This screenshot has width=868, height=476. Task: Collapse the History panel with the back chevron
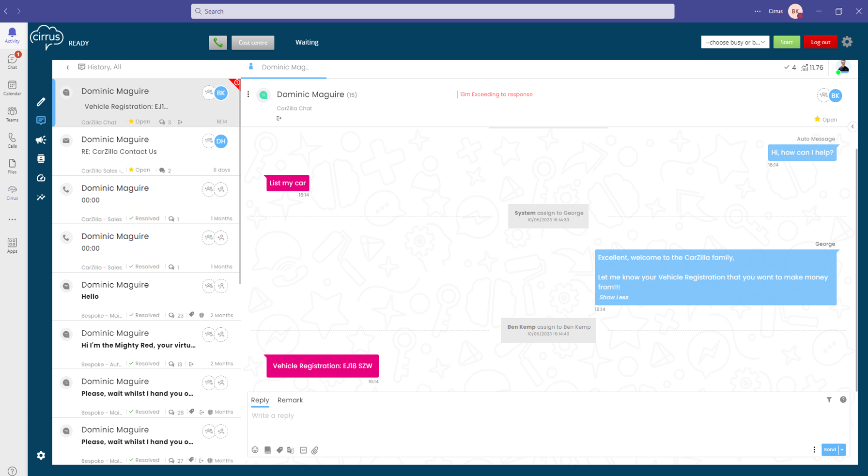67,67
